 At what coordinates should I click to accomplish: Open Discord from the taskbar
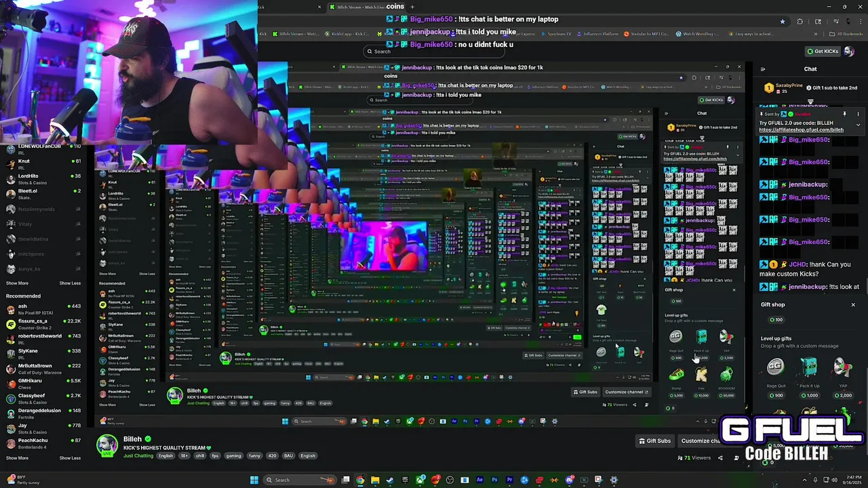pos(569,480)
